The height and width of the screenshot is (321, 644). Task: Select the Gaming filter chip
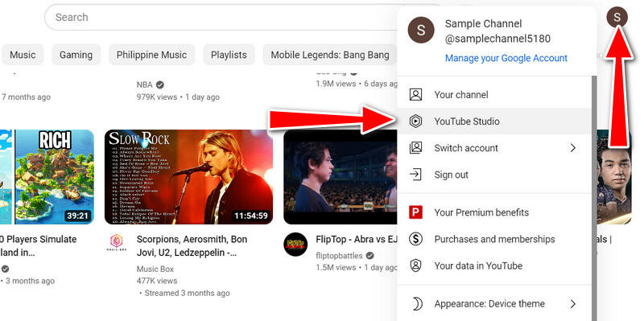76,55
